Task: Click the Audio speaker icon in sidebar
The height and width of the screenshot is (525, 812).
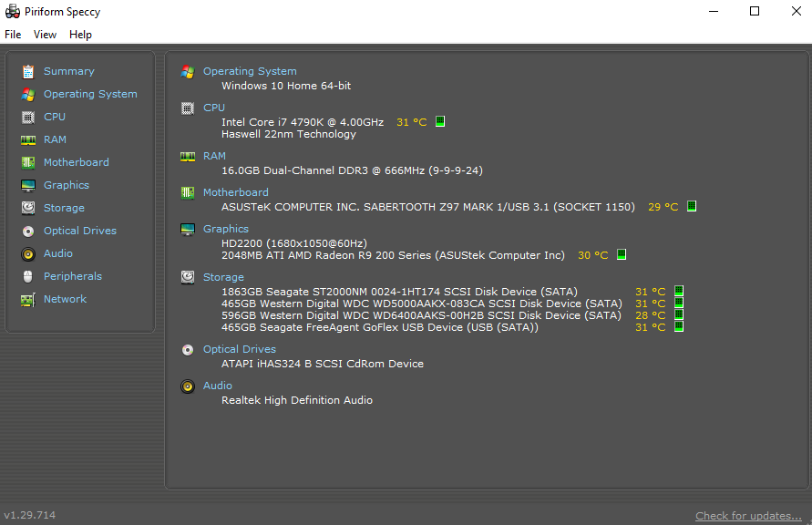Action: 28,253
